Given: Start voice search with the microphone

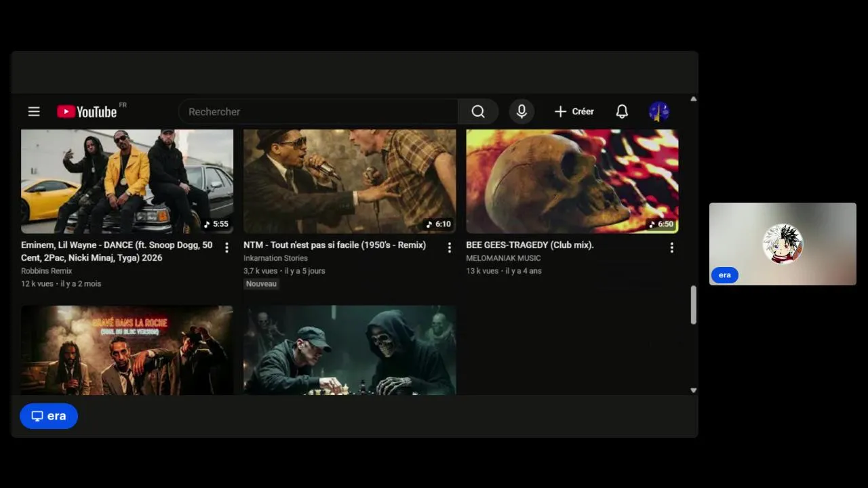Looking at the screenshot, I should coord(521,112).
